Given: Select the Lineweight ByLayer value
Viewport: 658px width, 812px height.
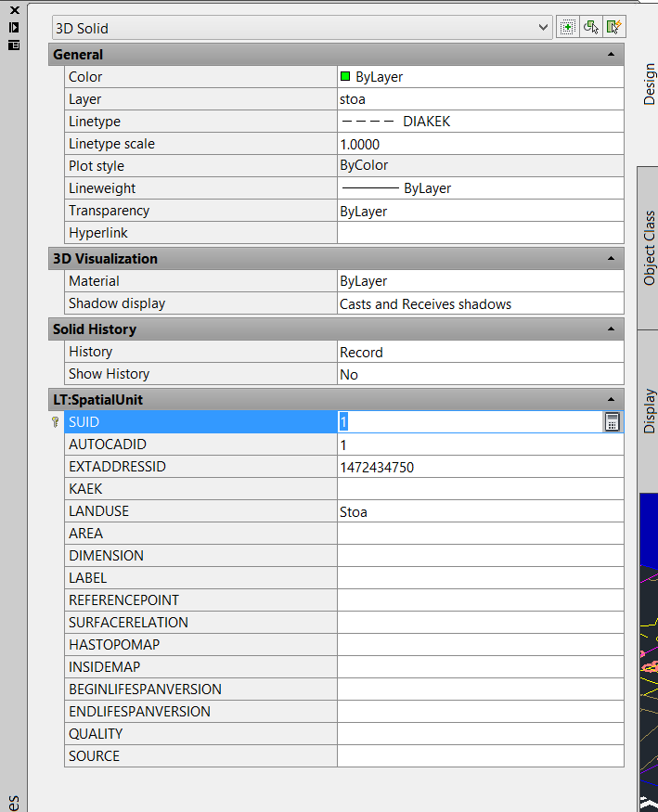Looking at the screenshot, I should (481, 188).
